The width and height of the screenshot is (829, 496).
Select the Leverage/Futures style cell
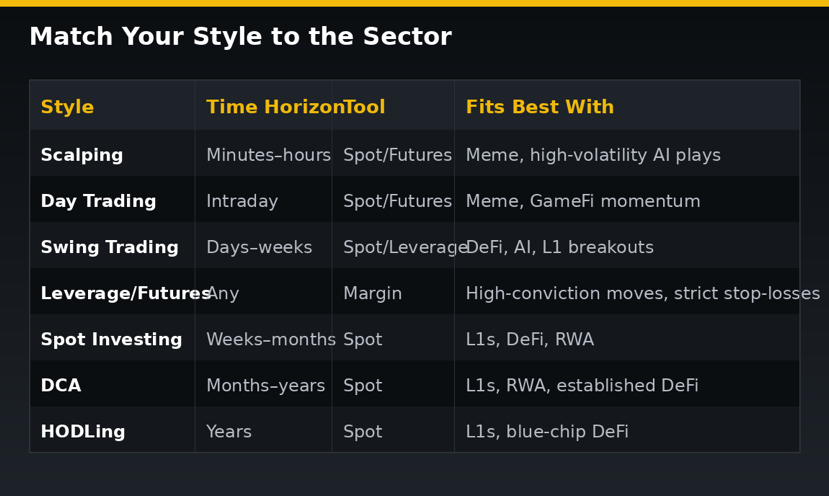112,293
